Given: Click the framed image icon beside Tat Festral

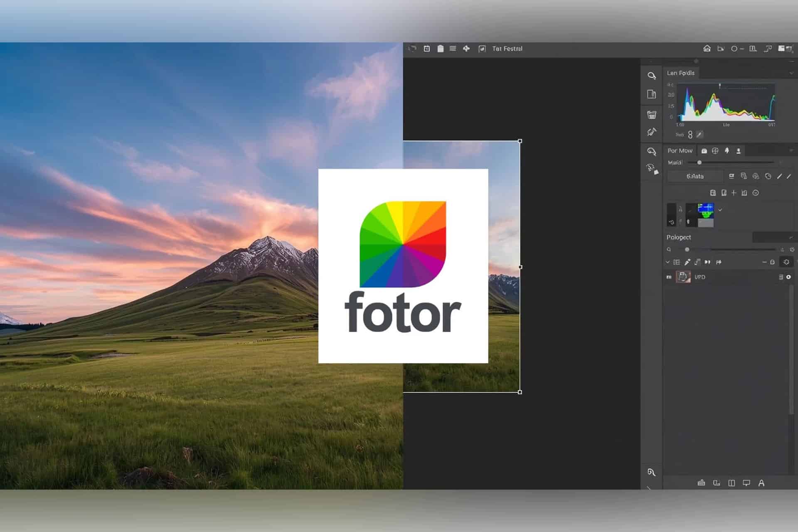Looking at the screenshot, I should pos(482,49).
